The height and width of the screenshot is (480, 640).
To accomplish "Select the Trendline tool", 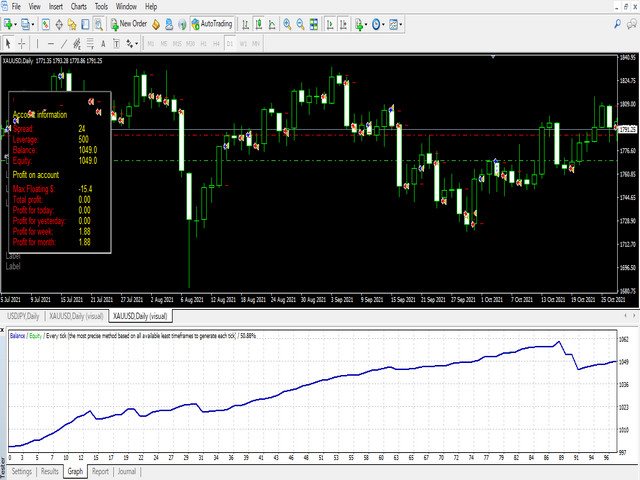I will (64, 44).
